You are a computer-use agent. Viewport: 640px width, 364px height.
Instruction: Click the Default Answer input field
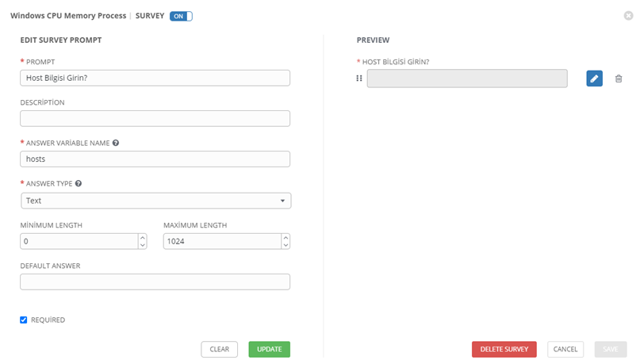click(x=155, y=282)
